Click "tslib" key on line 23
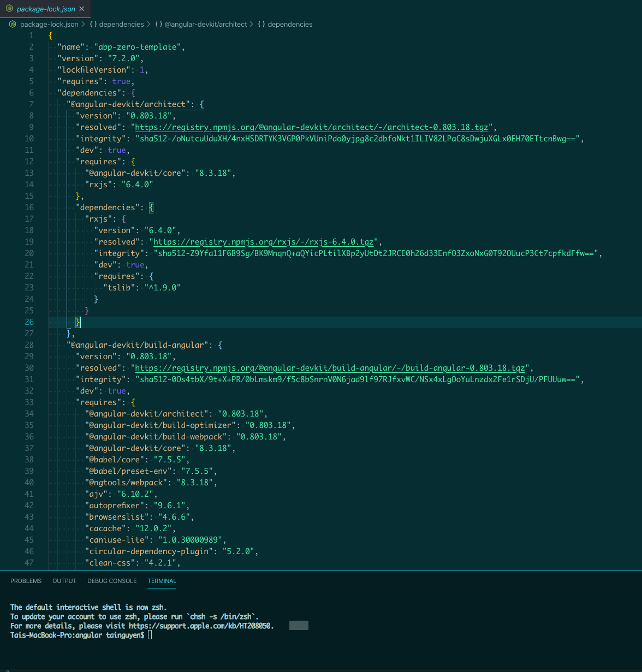The height and width of the screenshot is (672, 642). [120, 288]
